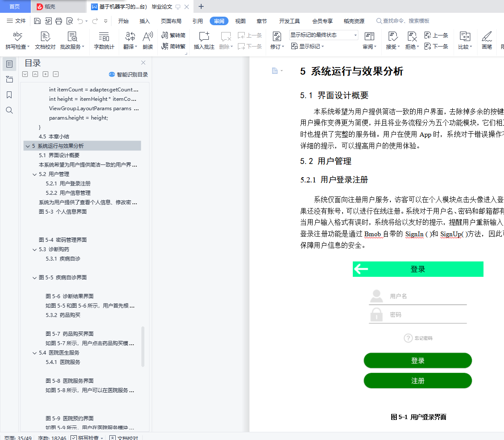Go to previous revision (上一条) beside Reject
The image size is (504, 440).
pyautogui.click(x=436, y=35)
